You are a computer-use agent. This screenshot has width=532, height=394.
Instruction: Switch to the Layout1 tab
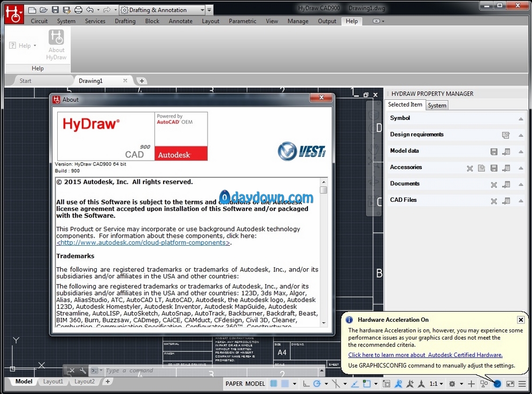[53, 382]
